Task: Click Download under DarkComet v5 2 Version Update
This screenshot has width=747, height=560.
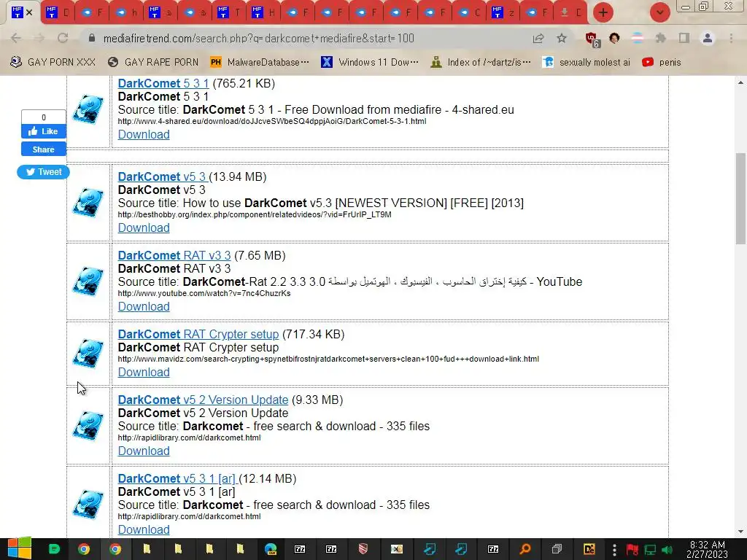Action: 144,451
